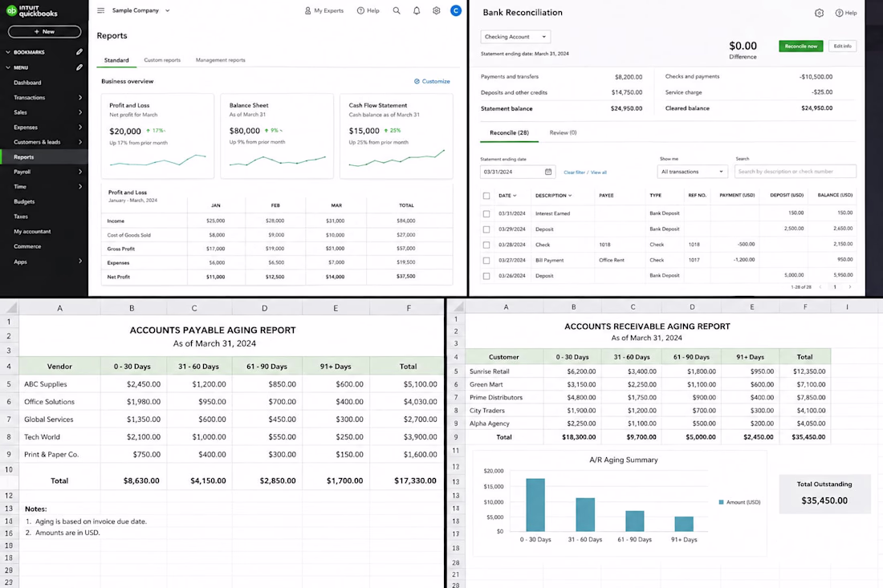Click the Sunrise Retail customer cell
The width and height of the screenshot is (883, 588).
coord(504,371)
